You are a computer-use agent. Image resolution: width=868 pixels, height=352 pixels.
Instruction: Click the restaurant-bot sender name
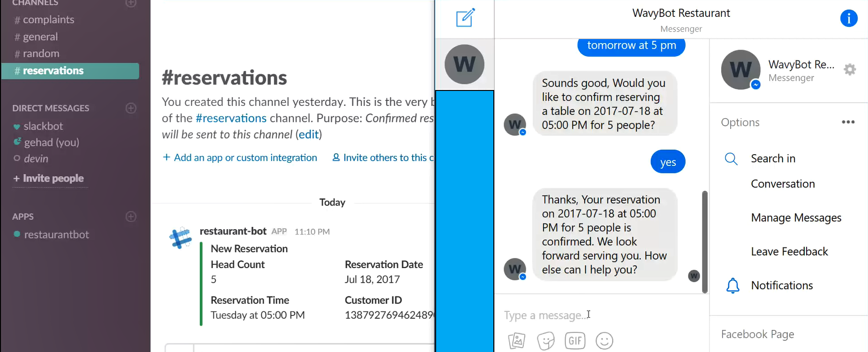233,231
